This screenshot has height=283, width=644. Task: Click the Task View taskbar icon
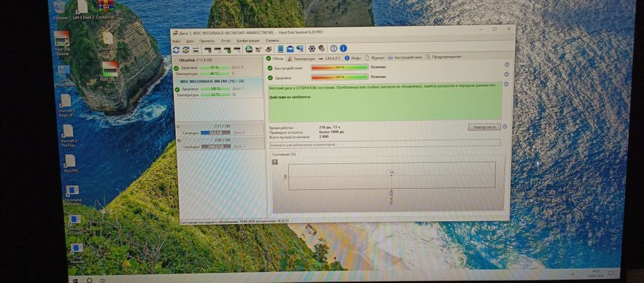102,280
